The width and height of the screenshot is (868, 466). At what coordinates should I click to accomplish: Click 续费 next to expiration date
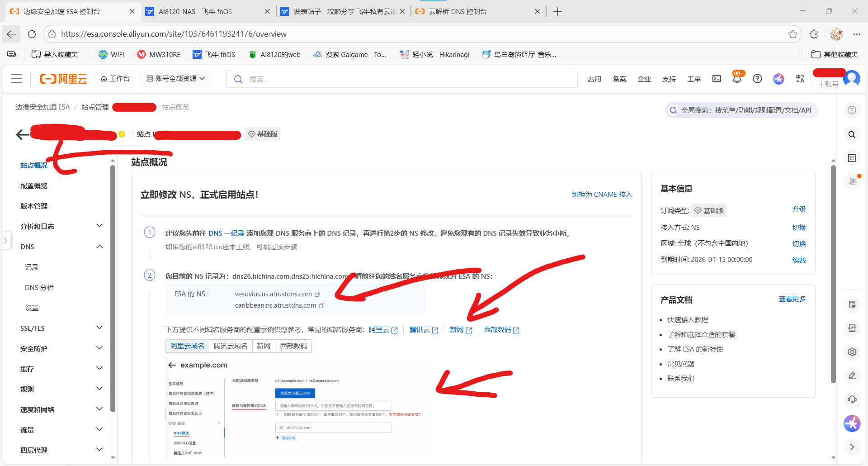pyautogui.click(x=799, y=260)
